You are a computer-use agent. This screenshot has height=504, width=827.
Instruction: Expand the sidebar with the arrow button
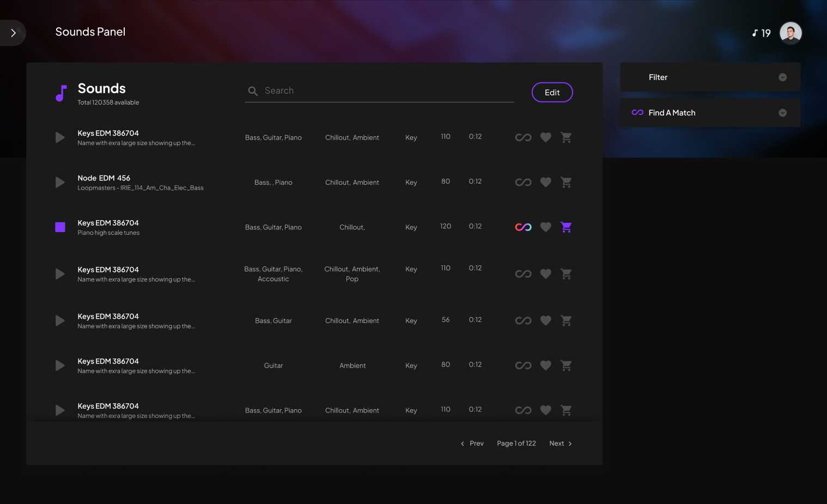13,33
